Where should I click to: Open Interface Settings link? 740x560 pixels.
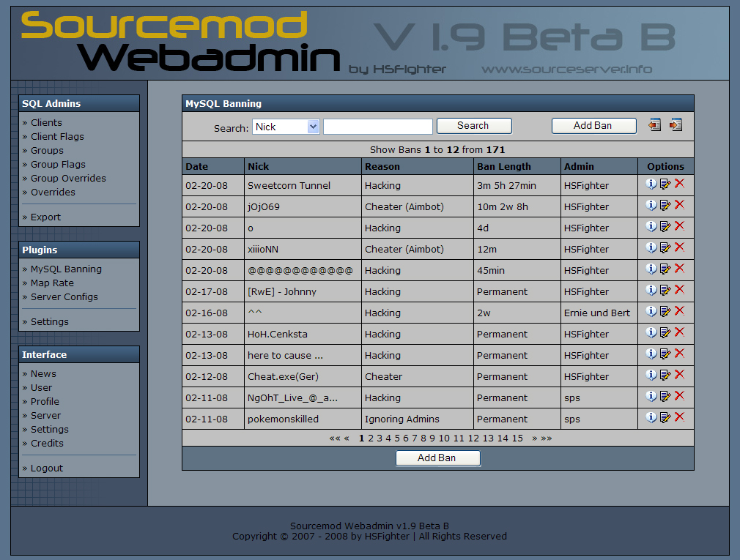50,430
